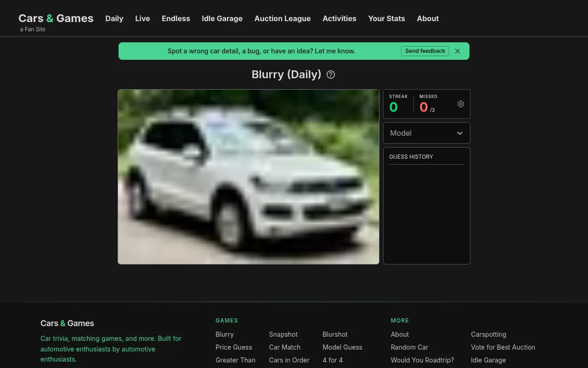Click the red missed count number
Screen dimensions: 588x368
pos(424,107)
